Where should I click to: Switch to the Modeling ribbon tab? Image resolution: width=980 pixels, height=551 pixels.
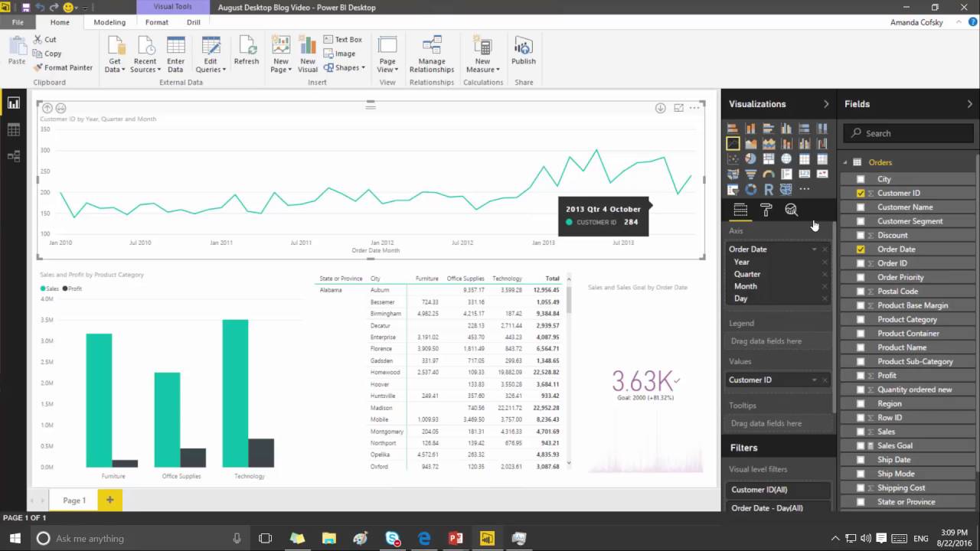109,22
